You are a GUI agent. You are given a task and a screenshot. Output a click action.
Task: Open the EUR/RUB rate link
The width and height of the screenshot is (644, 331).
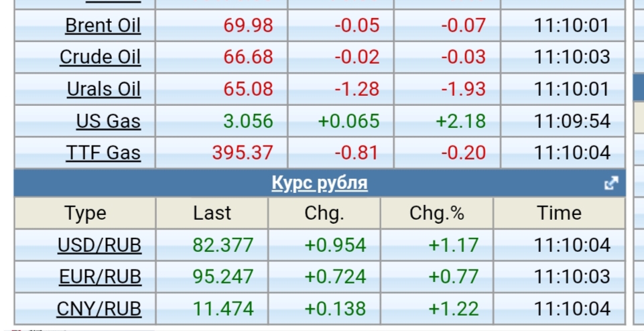(99, 277)
